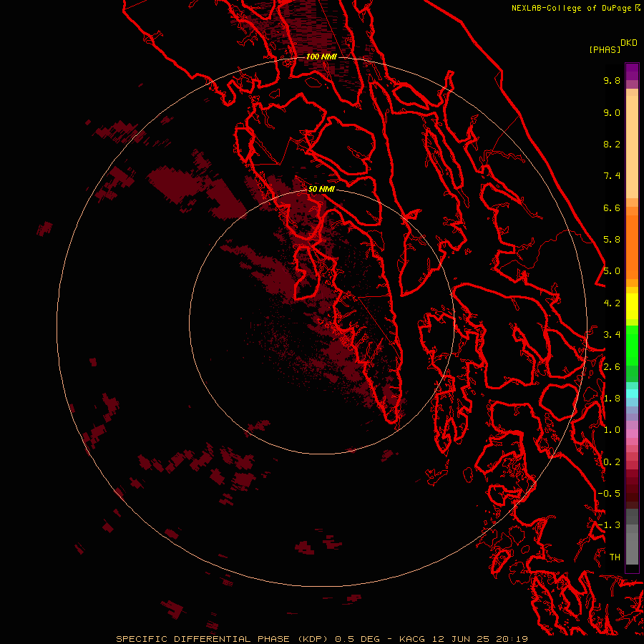Image resolution: width=644 pixels, height=644 pixels.
Task: Pick the pink color bar segment
Action: (632, 434)
